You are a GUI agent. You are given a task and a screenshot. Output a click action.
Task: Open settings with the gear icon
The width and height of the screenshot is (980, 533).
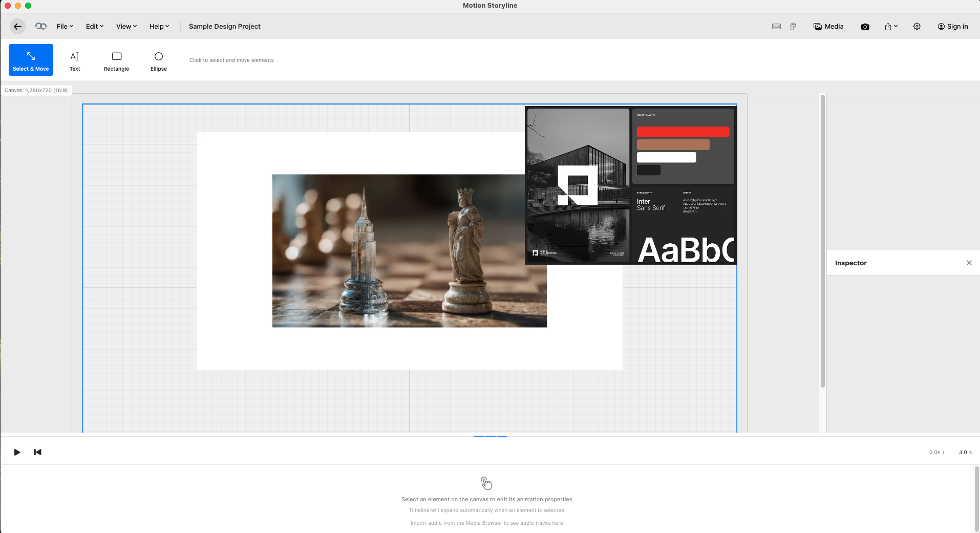917,27
